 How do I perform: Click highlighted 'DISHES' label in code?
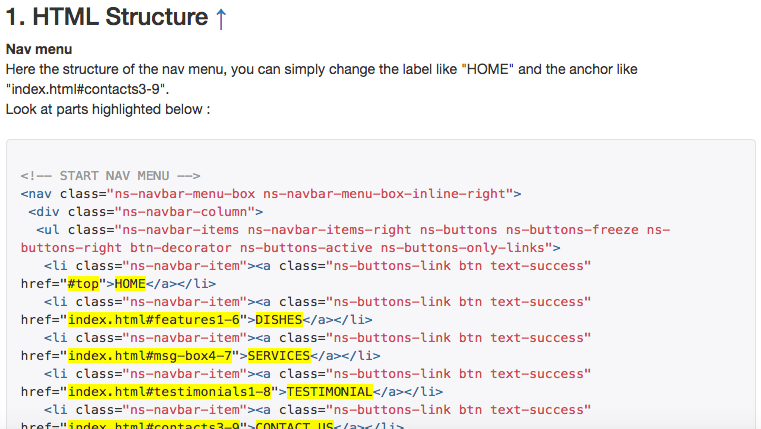pyautogui.click(x=279, y=319)
